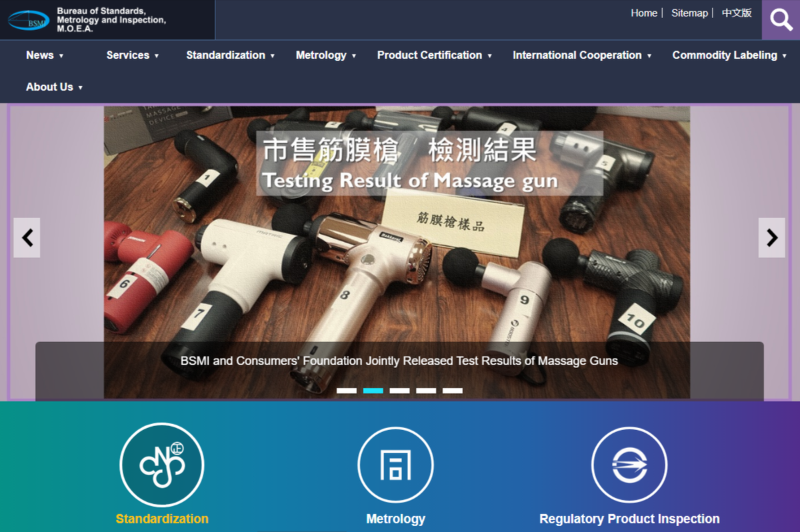Open Metrology label link below icon
Screen dimensions: 800x532
pyautogui.click(x=395, y=519)
